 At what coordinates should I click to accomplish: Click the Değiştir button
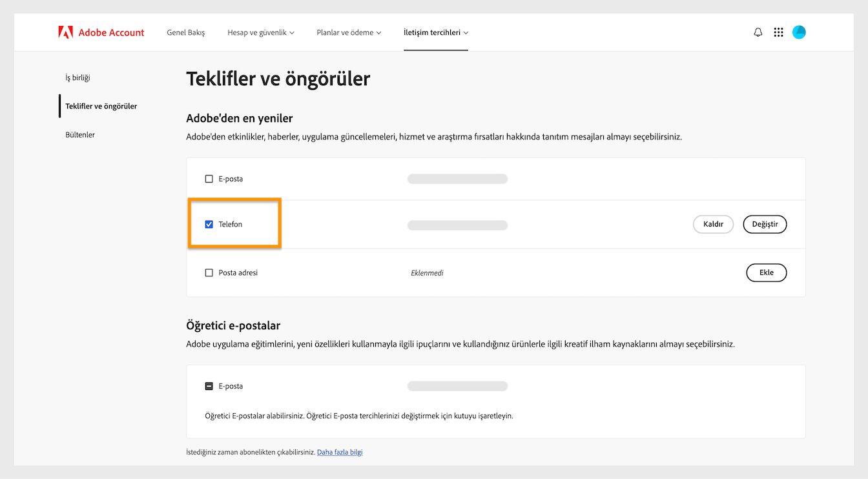(765, 224)
